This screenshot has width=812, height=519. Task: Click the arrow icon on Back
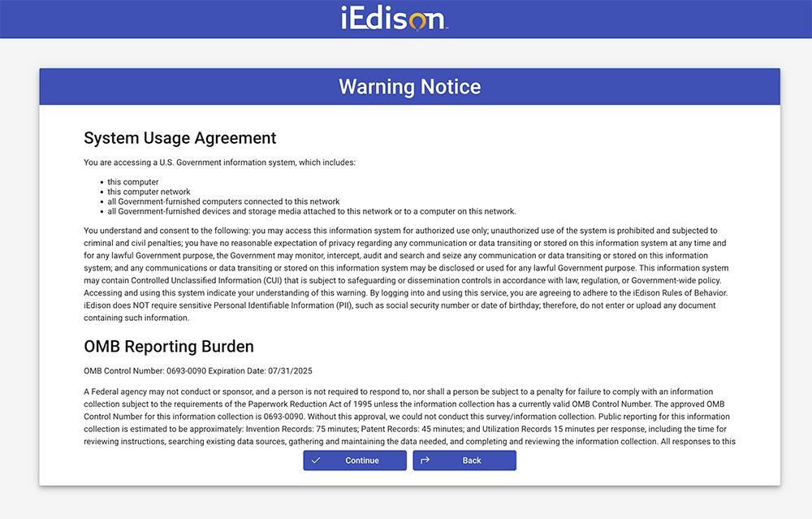point(425,461)
